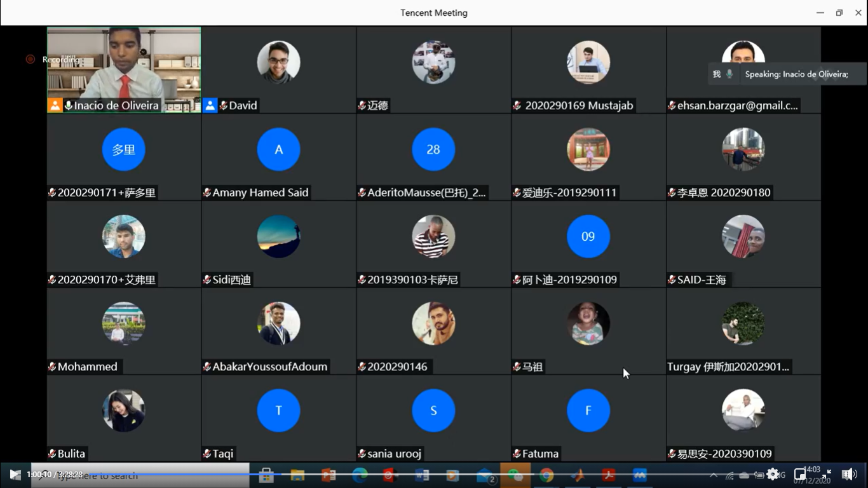Click the Fatuma participant name label
868x488 pixels.
tap(540, 454)
